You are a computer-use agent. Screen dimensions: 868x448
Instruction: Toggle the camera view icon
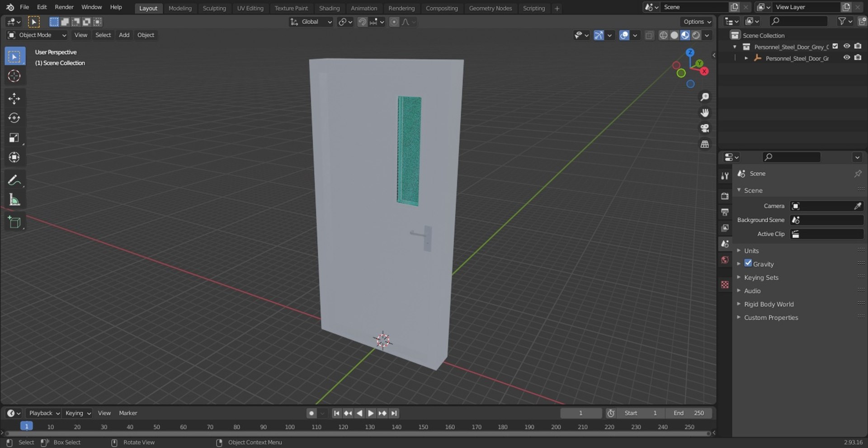704,128
